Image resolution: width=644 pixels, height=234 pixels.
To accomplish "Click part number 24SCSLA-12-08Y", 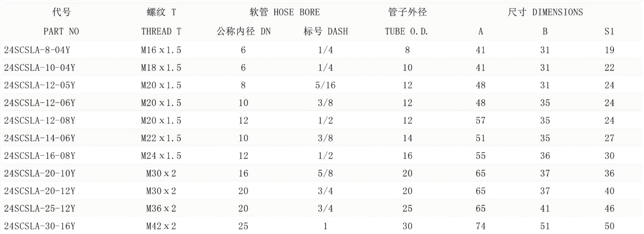I will [40, 120].
